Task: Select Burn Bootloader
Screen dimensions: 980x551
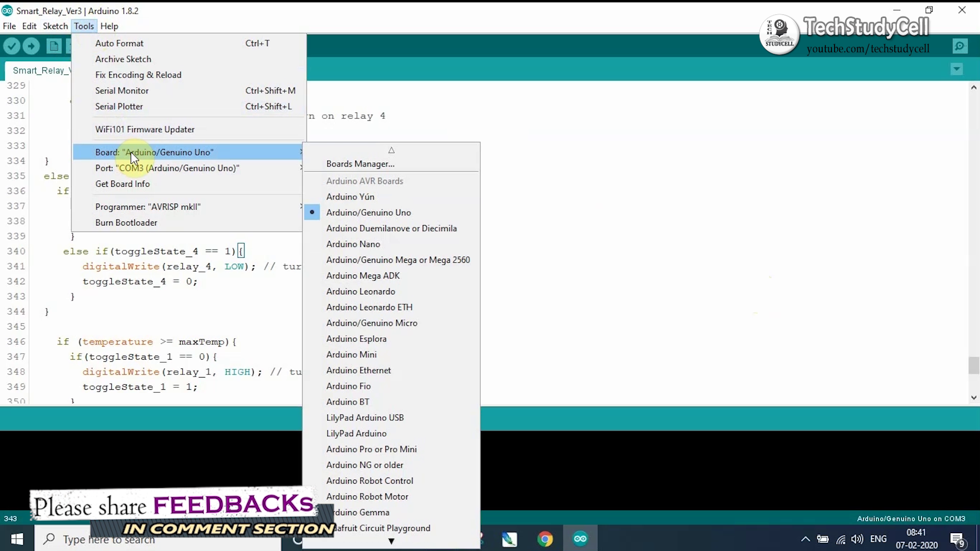Action: [126, 222]
